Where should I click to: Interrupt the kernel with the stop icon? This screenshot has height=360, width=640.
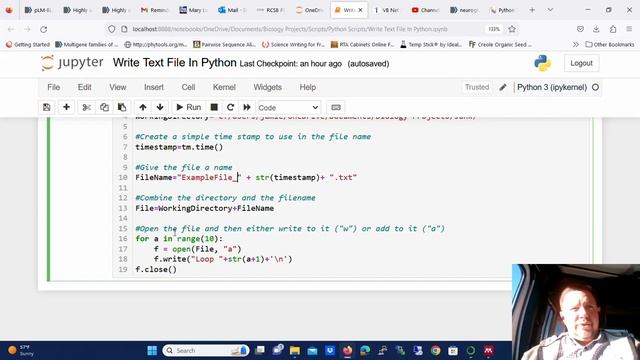pos(214,107)
